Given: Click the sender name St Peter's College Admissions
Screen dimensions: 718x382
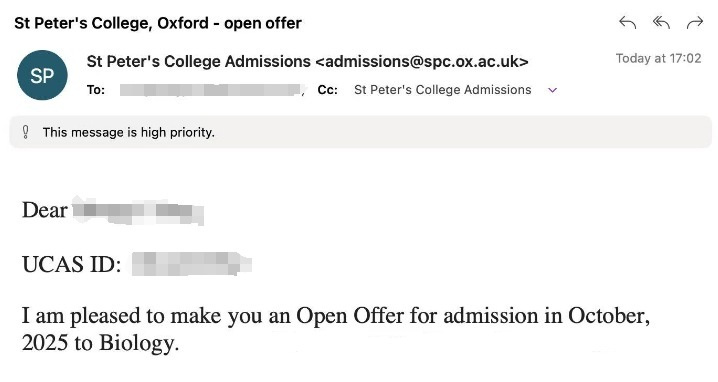Looking at the screenshot, I should [x=199, y=61].
